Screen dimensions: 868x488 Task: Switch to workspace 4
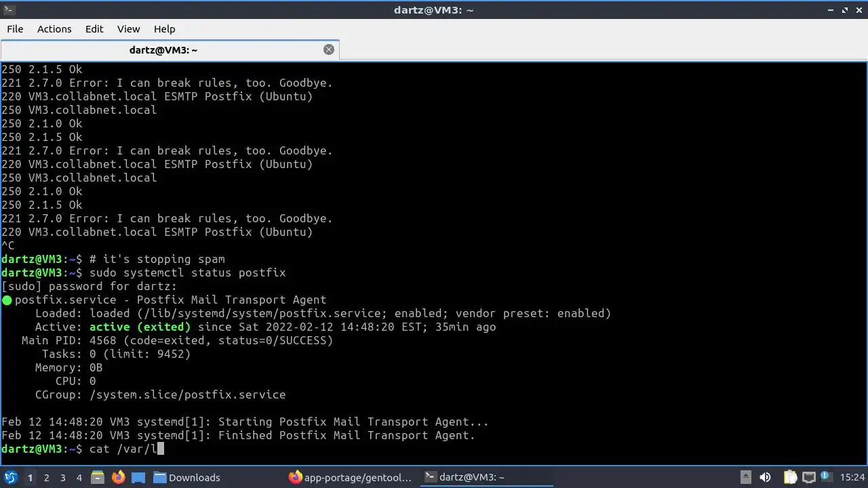click(79, 478)
